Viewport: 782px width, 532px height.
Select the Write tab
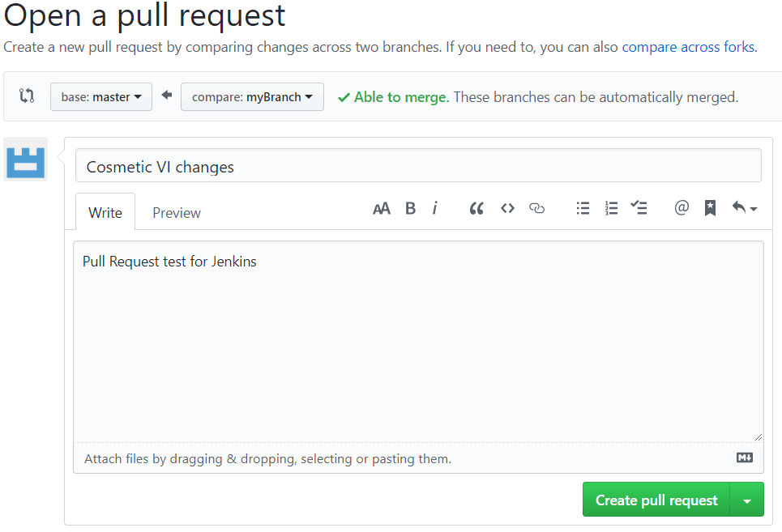click(105, 213)
